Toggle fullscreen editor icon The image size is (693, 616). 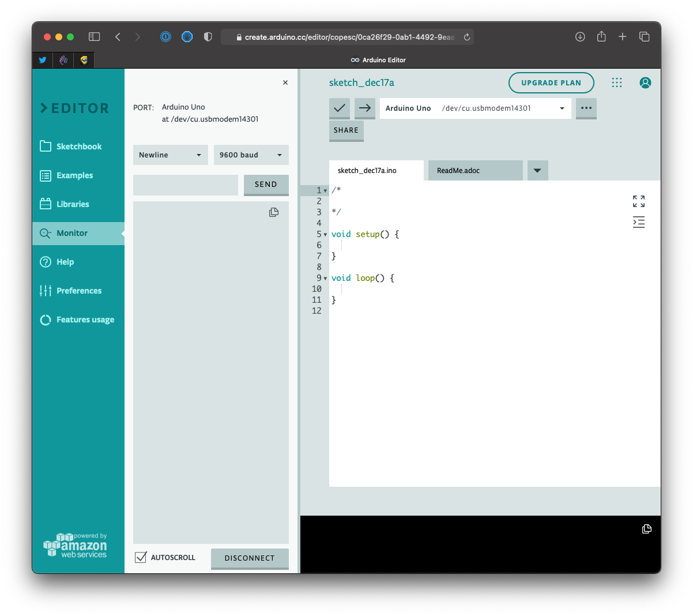[x=638, y=201]
